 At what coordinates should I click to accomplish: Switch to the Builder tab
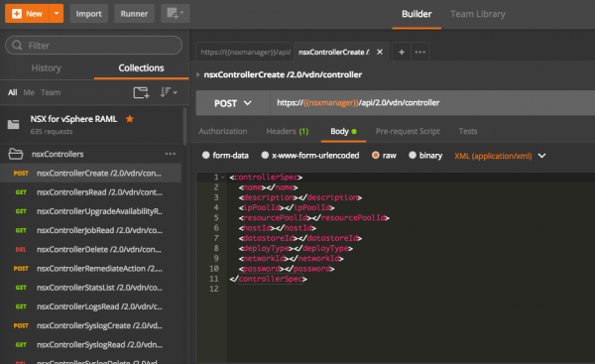pos(416,14)
